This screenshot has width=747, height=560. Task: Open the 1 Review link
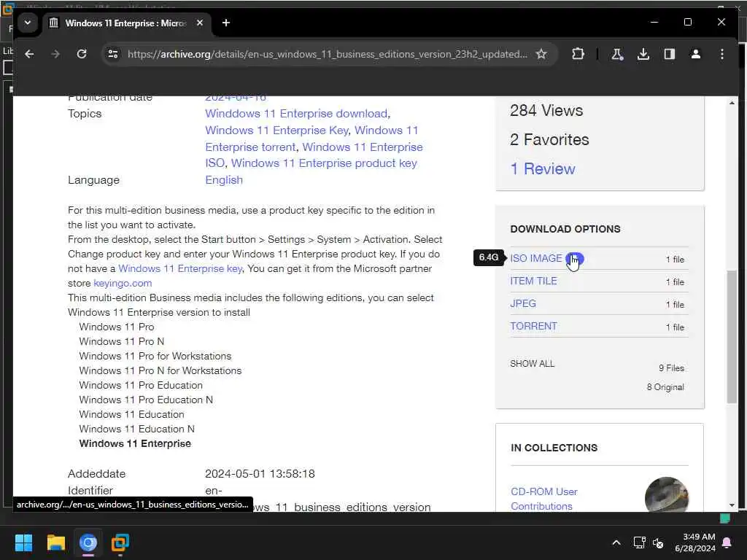coord(542,169)
